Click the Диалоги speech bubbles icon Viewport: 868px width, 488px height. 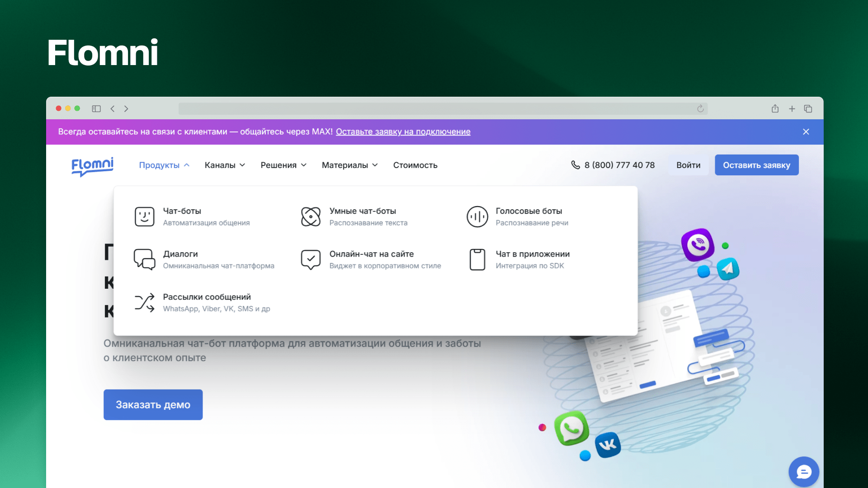[x=145, y=260]
